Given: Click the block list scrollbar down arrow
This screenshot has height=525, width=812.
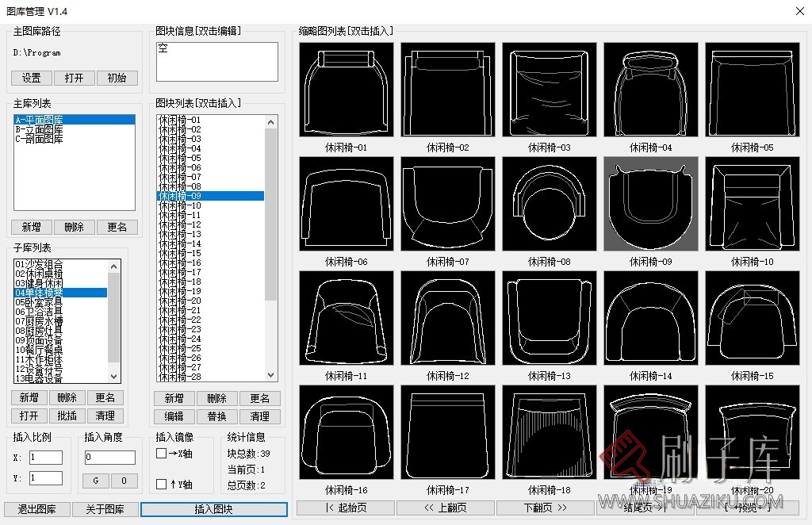Looking at the screenshot, I should coord(270,375).
